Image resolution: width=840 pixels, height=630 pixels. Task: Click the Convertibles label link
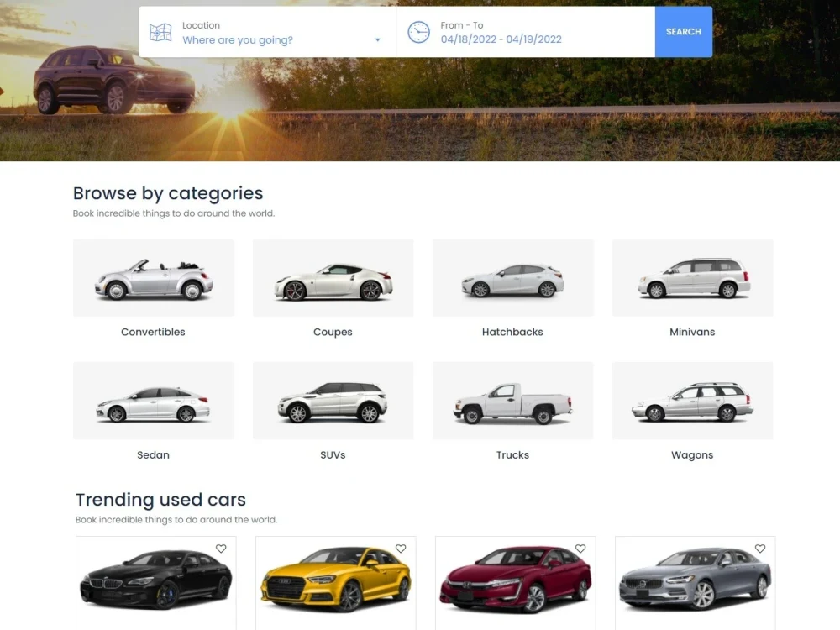click(153, 332)
